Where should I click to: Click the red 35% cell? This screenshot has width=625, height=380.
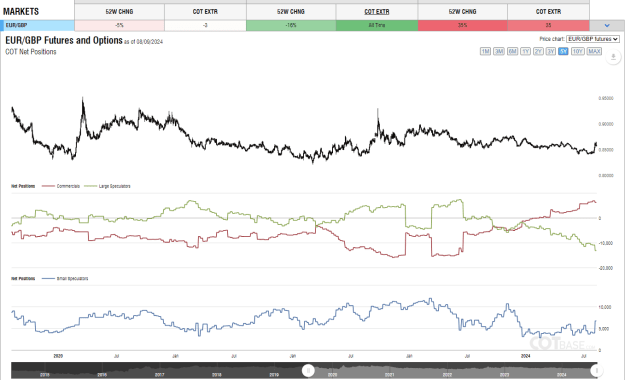462,26
